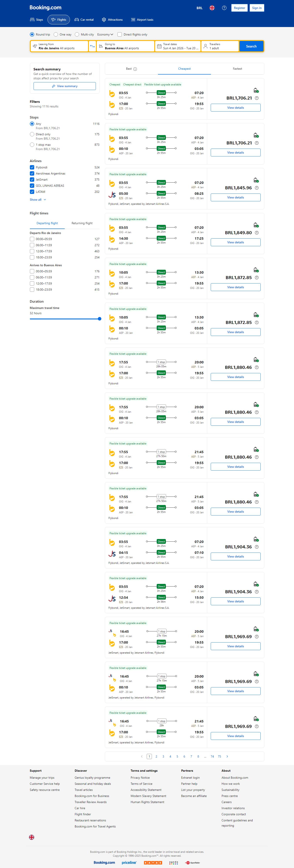Go to next results page arrow

coord(227,756)
